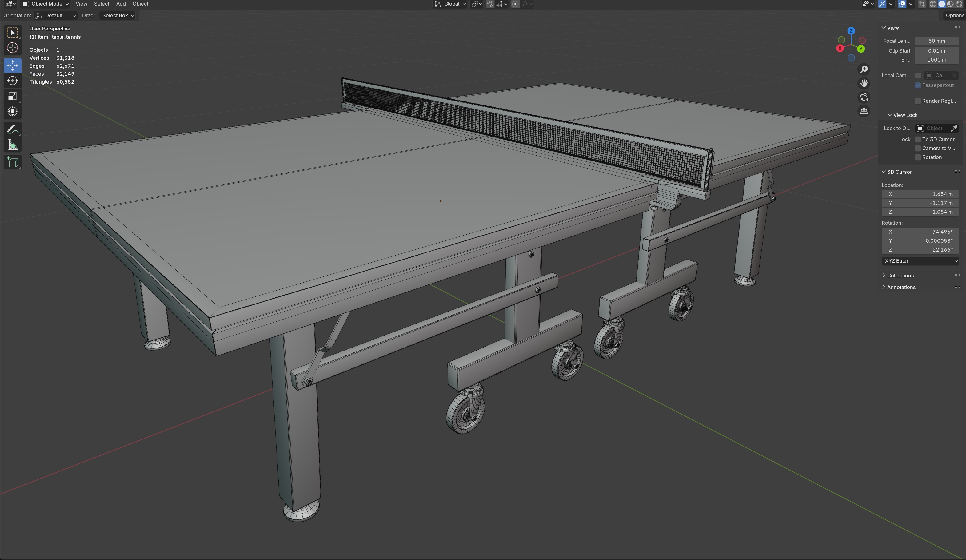This screenshot has width=966, height=560.
Task: Select the Cursor tool in toolbar
Action: point(12,48)
